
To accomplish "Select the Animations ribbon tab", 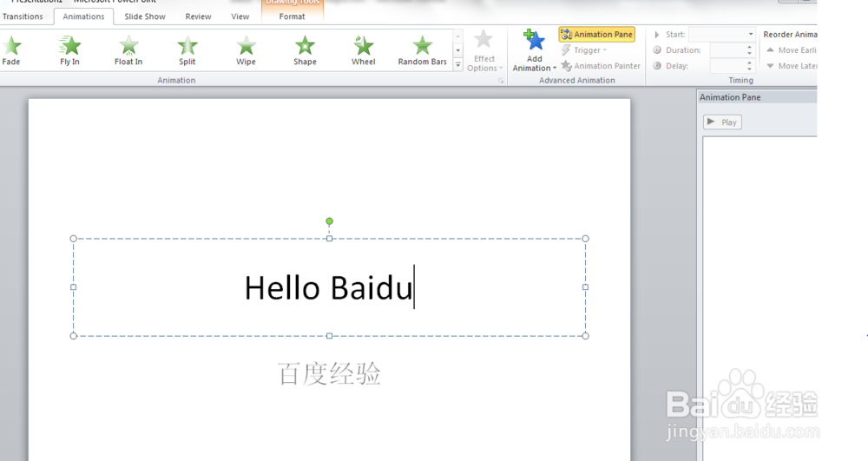I will coord(83,16).
